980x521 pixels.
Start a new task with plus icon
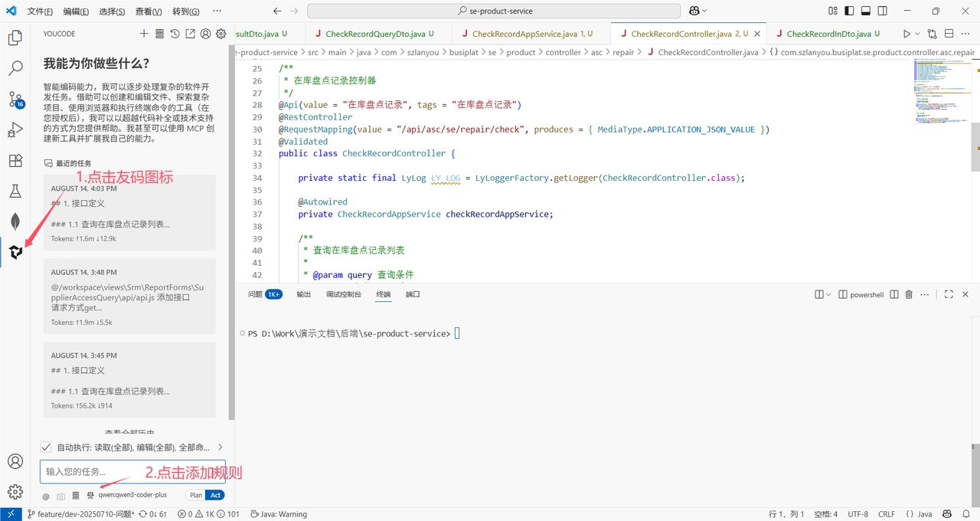(144, 34)
